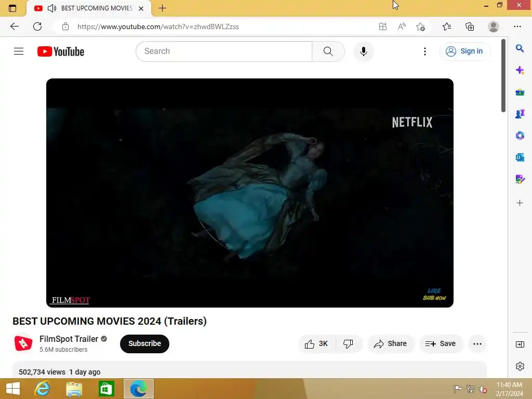Image resolution: width=532 pixels, height=399 pixels.
Task: Open the YouTube hamburger guide menu
Action: (19, 51)
